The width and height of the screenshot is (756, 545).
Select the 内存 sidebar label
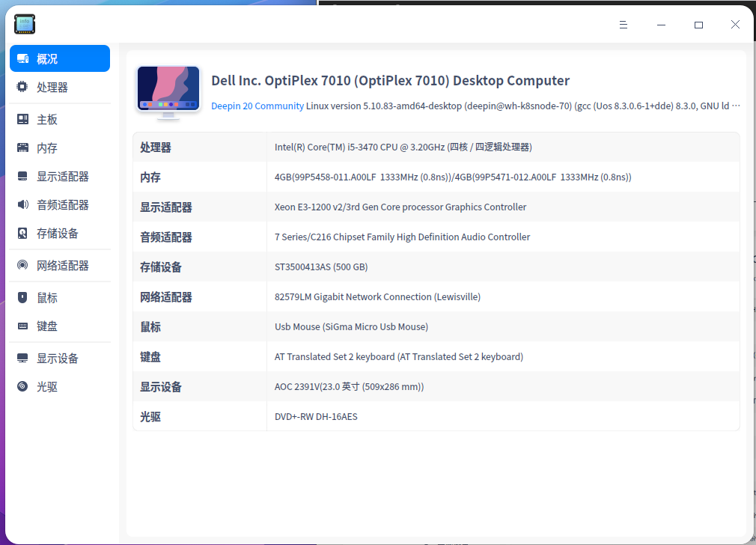pyautogui.click(x=47, y=148)
